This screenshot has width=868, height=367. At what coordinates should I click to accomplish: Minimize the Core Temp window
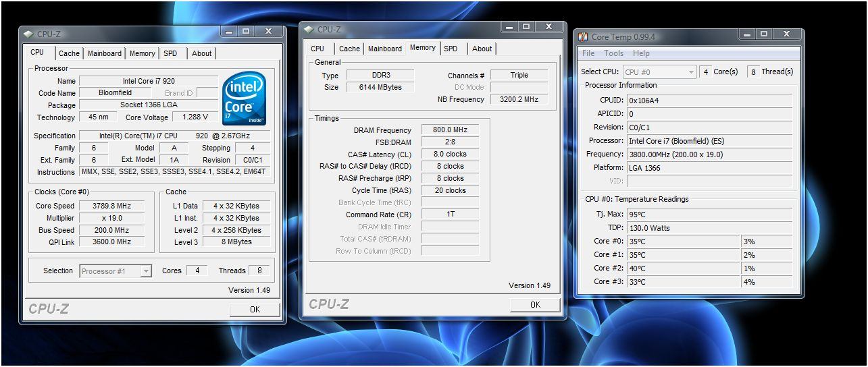(x=746, y=34)
